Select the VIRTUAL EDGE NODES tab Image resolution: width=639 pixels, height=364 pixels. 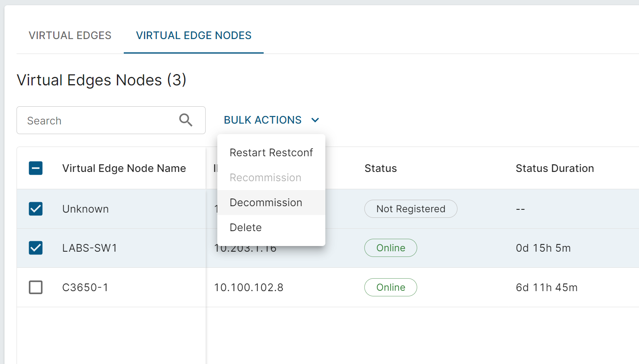pyautogui.click(x=194, y=35)
